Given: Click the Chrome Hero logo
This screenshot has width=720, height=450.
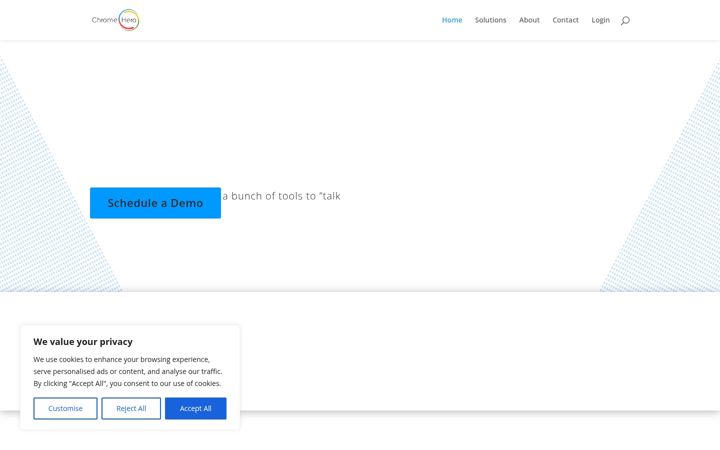Looking at the screenshot, I should coord(115,20).
